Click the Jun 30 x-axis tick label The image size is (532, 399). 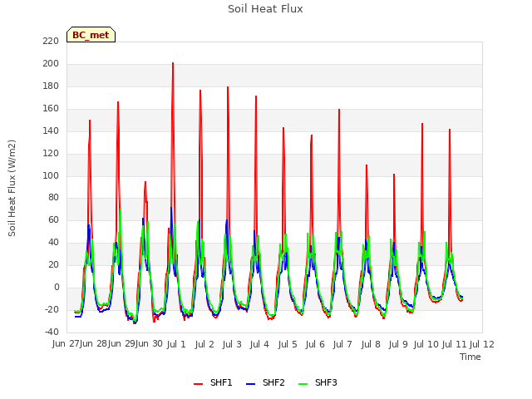149,344
